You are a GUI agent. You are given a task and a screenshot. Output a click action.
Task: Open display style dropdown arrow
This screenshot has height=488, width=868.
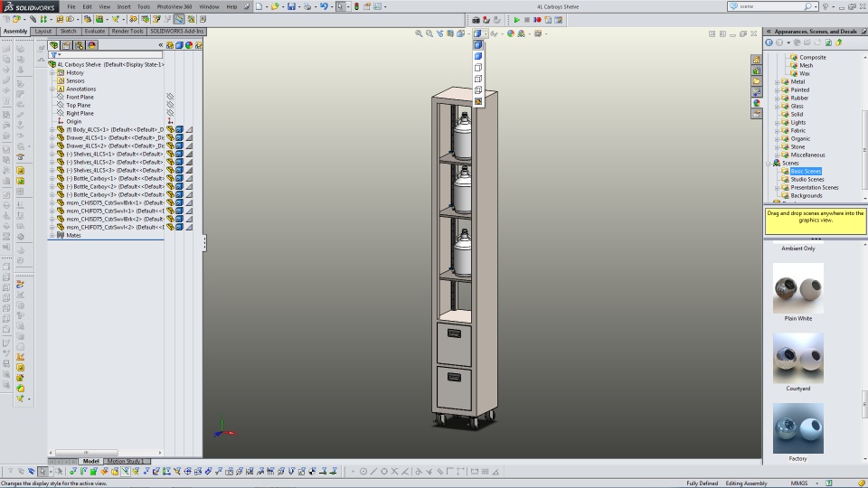point(486,34)
